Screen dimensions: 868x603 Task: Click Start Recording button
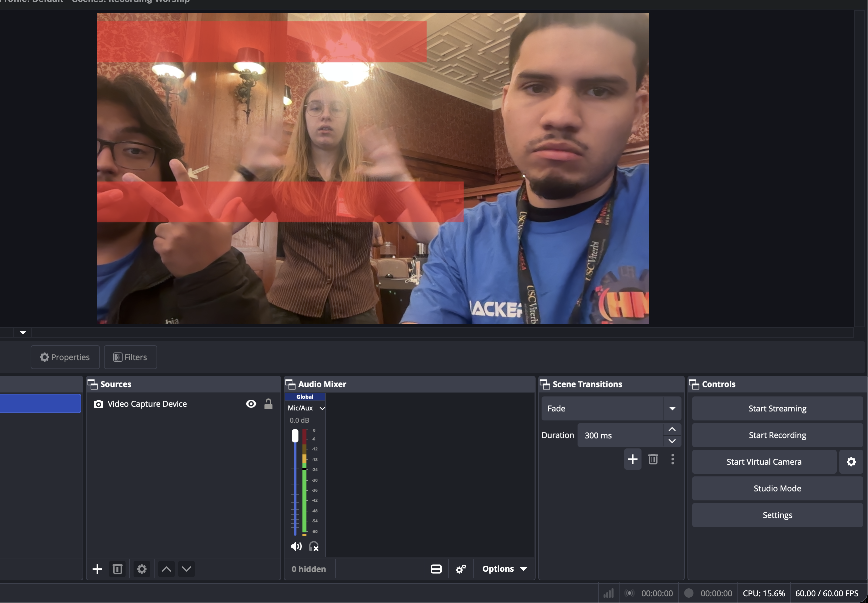(777, 435)
